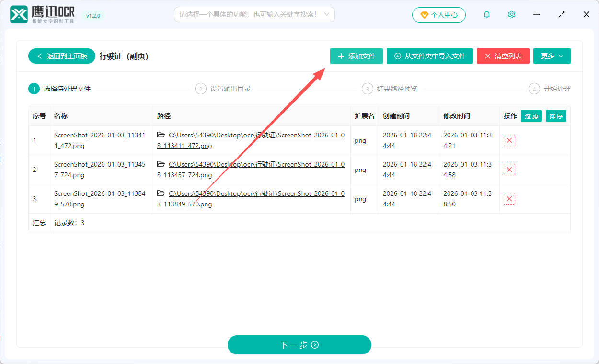Remove ScreenShot_2026-01-03_113411_472.png with its delete icon

(509, 140)
